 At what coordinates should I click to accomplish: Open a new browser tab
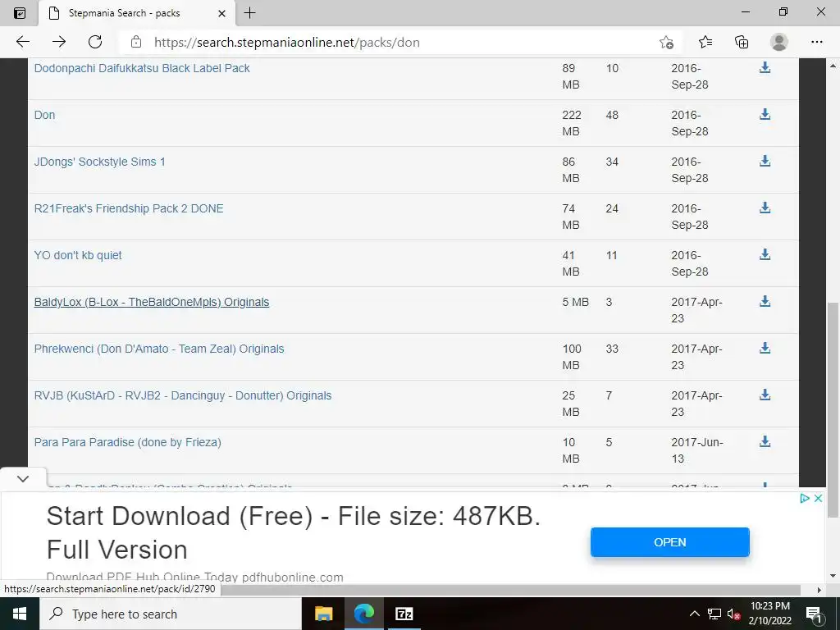pyautogui.click(x=249, y=13)
